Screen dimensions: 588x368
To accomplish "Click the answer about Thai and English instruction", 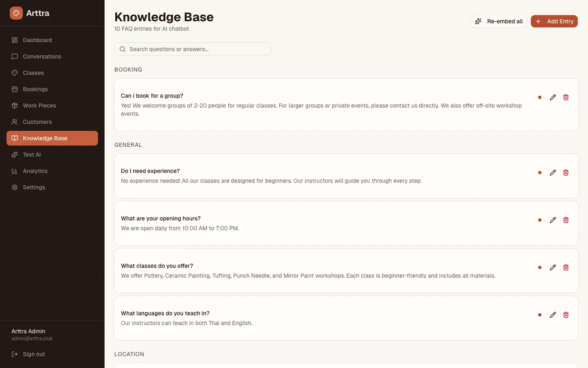I will click(x=187, y=323).
